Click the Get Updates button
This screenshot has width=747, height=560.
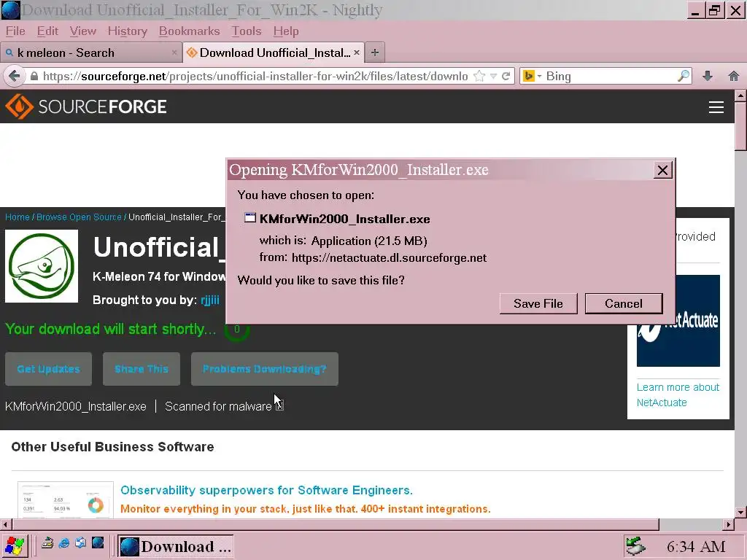[x=48, y=368]
